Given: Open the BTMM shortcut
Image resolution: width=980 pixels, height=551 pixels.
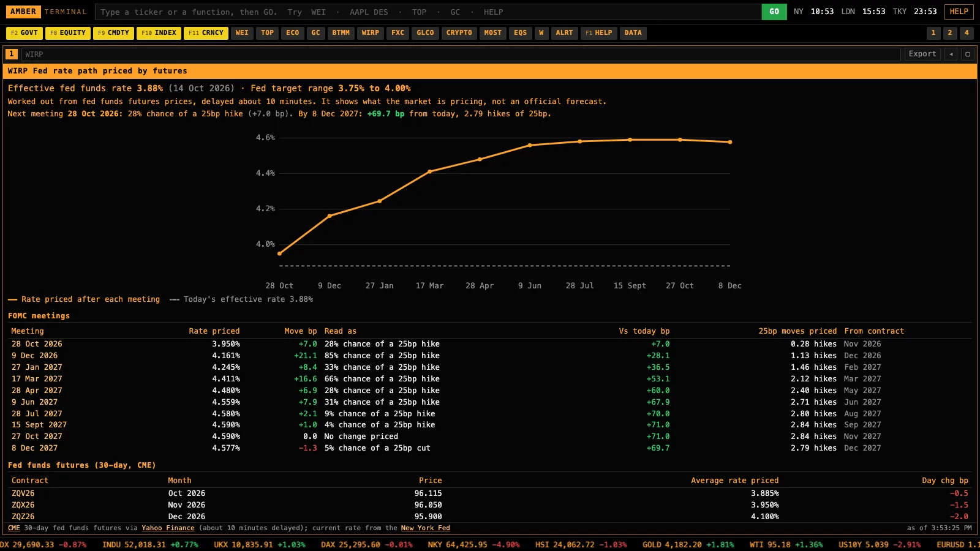Looking at the screenshot, I should coord(341,33).
